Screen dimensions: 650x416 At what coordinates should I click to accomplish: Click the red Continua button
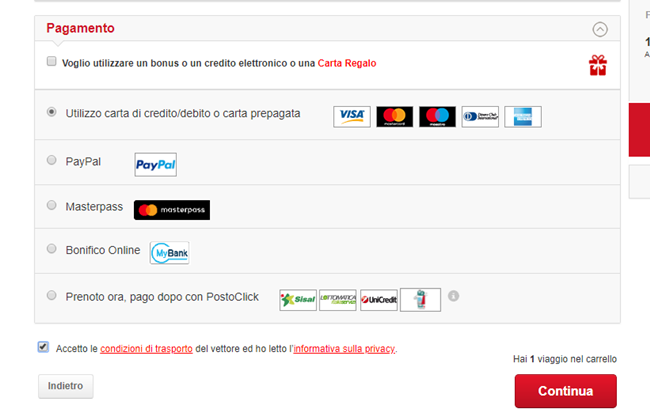click(565, 391)
